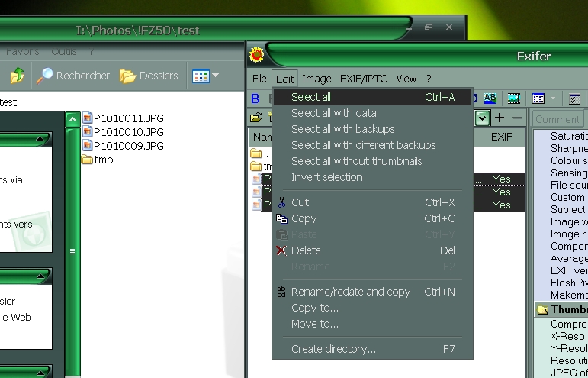The height and width of the screenshot is (378, 588).
Task: Select the P1010010.JPG file in Explorer
Action: [x=128, y=132]
